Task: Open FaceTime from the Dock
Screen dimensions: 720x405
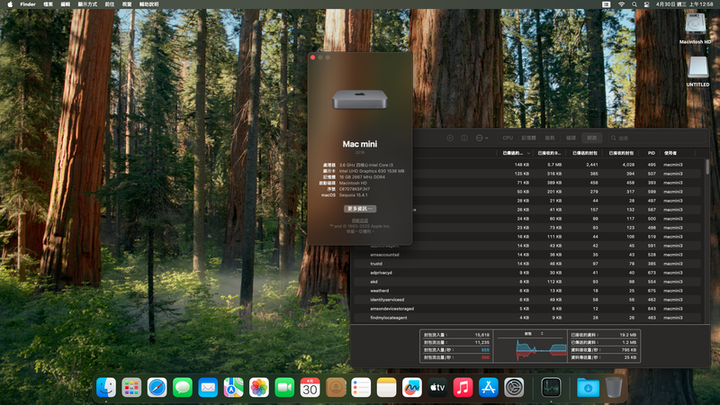Action: (x=284, y=388)
